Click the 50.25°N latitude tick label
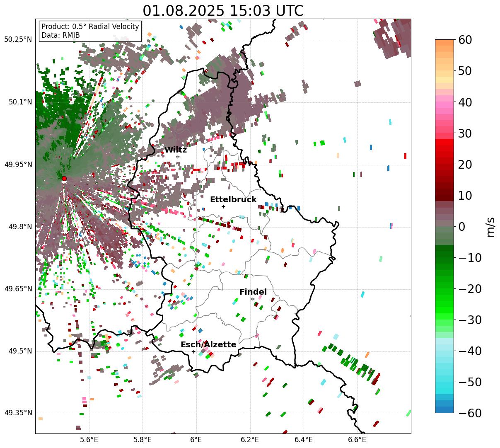The height and width of the screenshot is (448, 500). pyautogui.click(x=18, y=40)
